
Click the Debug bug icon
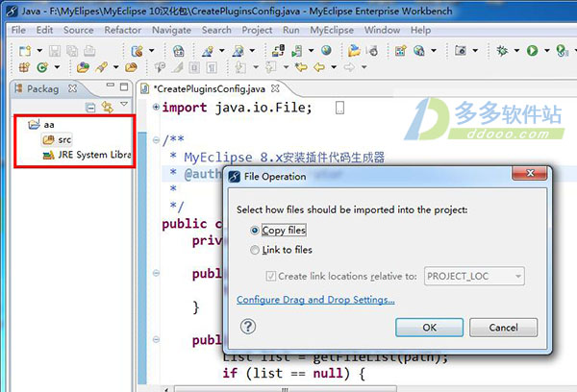coord(502,50)
